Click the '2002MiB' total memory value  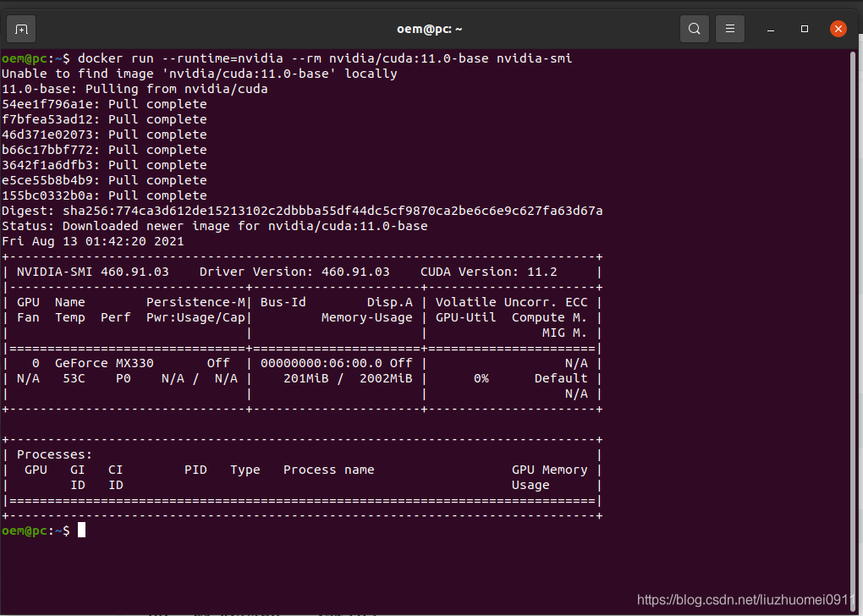pos(386,379)
